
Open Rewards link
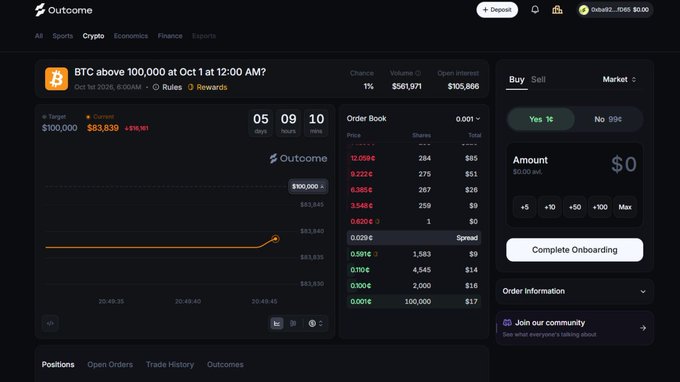click(x=207, y=87)
